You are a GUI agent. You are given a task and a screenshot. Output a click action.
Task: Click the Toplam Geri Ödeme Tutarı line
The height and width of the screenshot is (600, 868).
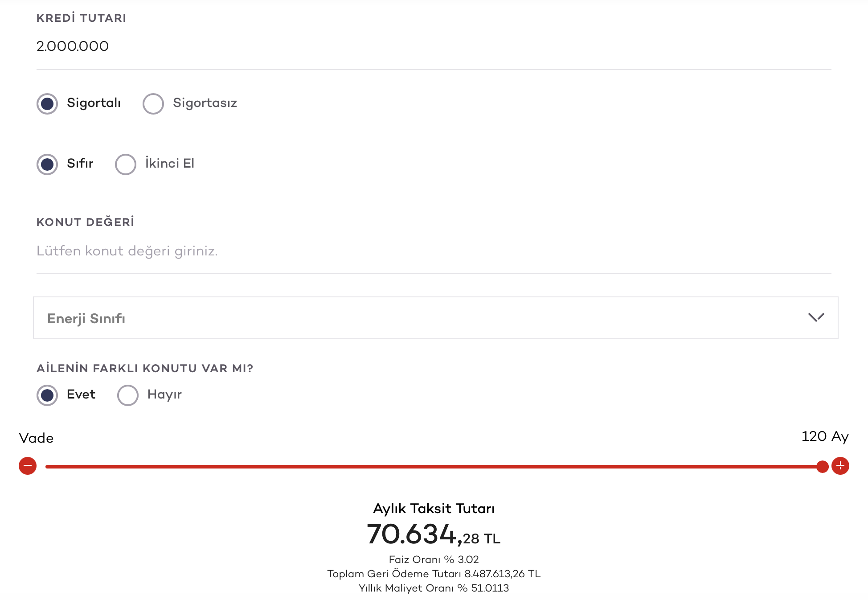(x=434, y=574)
